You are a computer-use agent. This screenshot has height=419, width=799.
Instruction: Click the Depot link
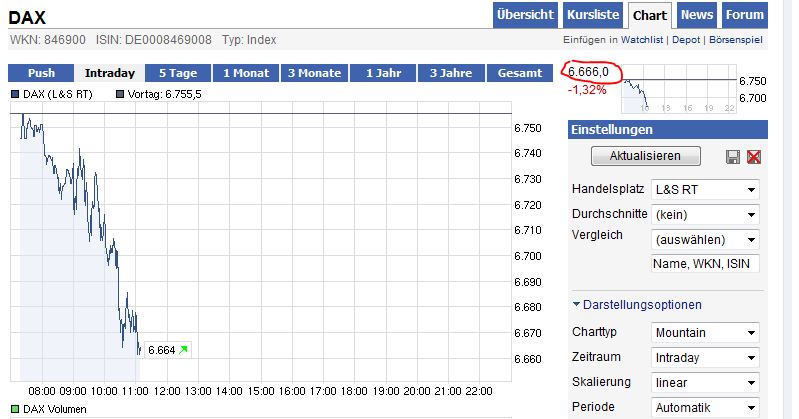686,40
